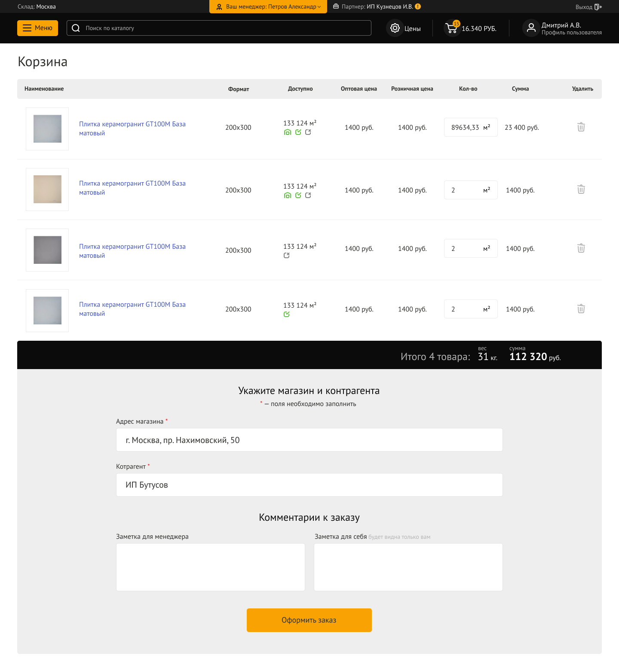Viewport: 619px width, 672px height.
Task: Click the orange warning icon beside partner name
Action: click(x=418, y=6)
